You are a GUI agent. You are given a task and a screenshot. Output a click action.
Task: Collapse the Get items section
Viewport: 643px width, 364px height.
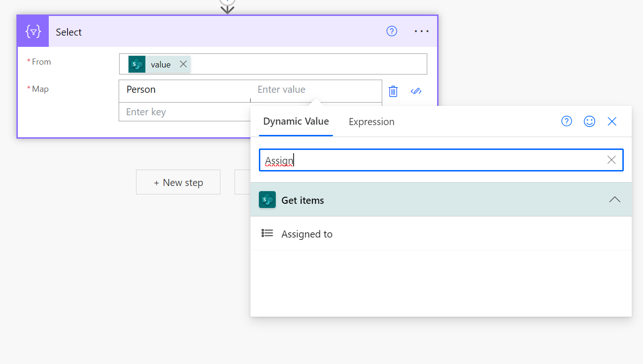(614, 200)
